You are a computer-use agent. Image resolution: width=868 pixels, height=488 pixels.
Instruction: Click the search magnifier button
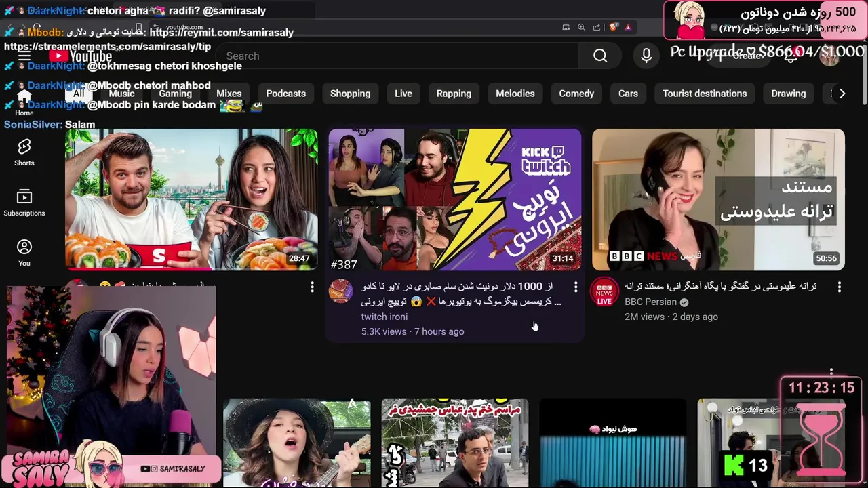600,56
